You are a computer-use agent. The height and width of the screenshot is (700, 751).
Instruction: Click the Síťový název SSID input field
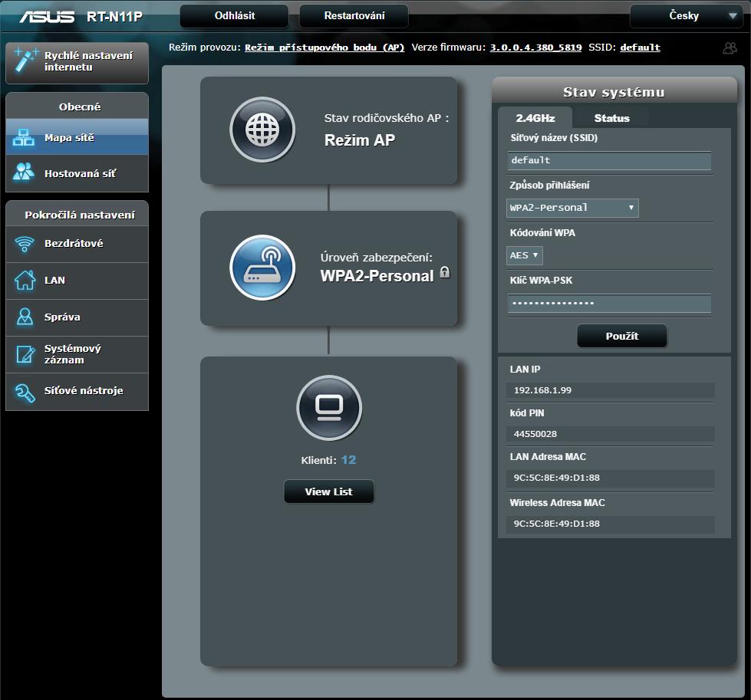point(609,161)
